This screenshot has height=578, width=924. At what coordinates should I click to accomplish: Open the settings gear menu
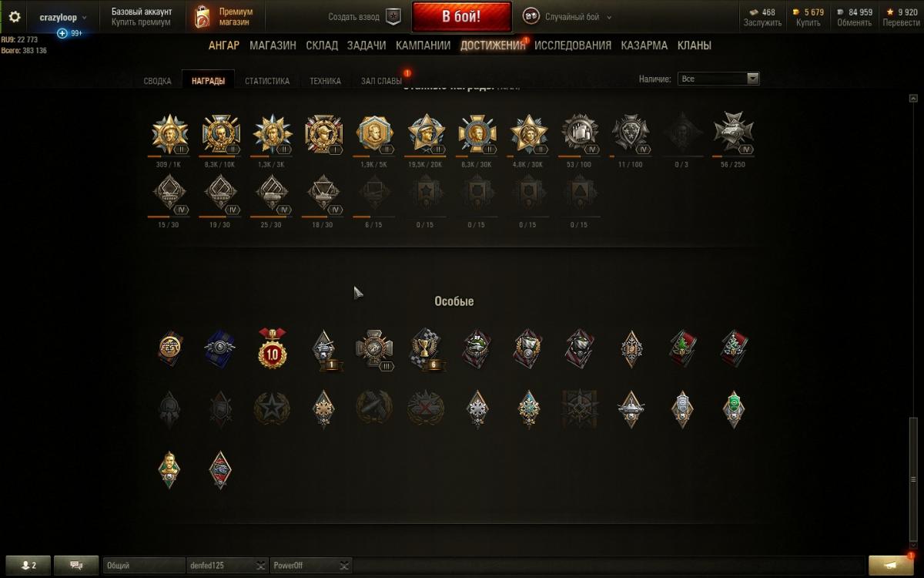15,17
